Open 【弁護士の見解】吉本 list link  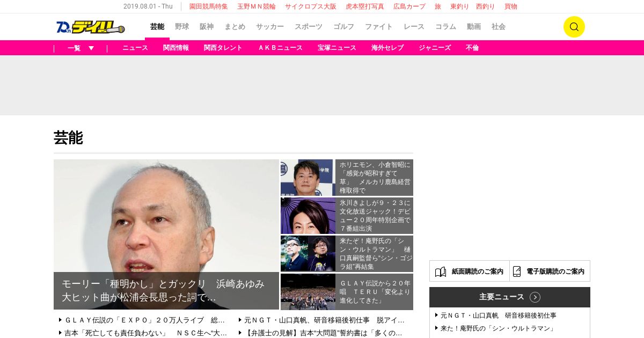323,333
